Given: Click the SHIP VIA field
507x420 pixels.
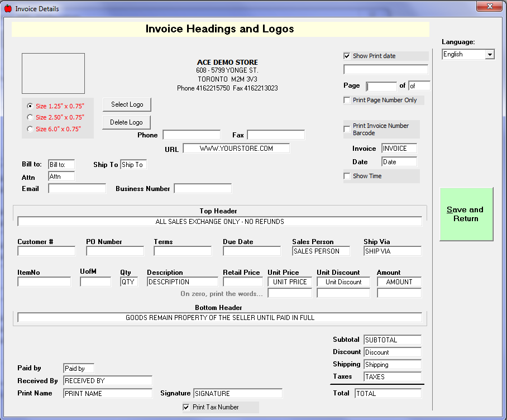Looking at the screenshot, I should (393, 251).
